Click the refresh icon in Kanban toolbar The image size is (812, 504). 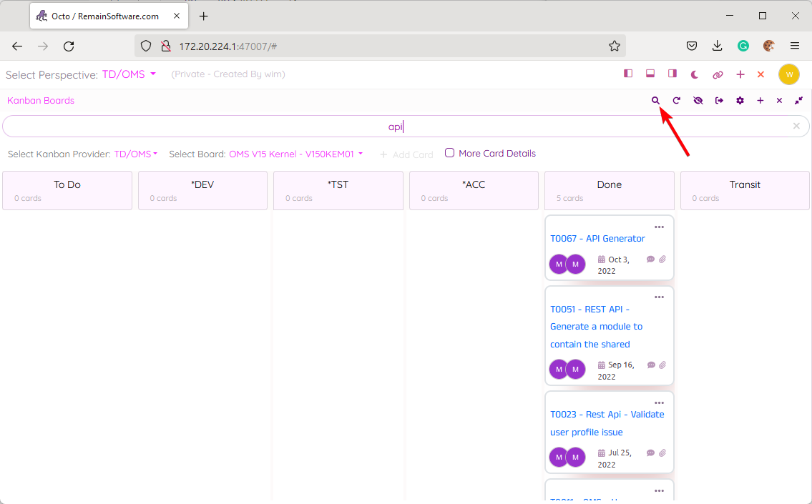676,101
